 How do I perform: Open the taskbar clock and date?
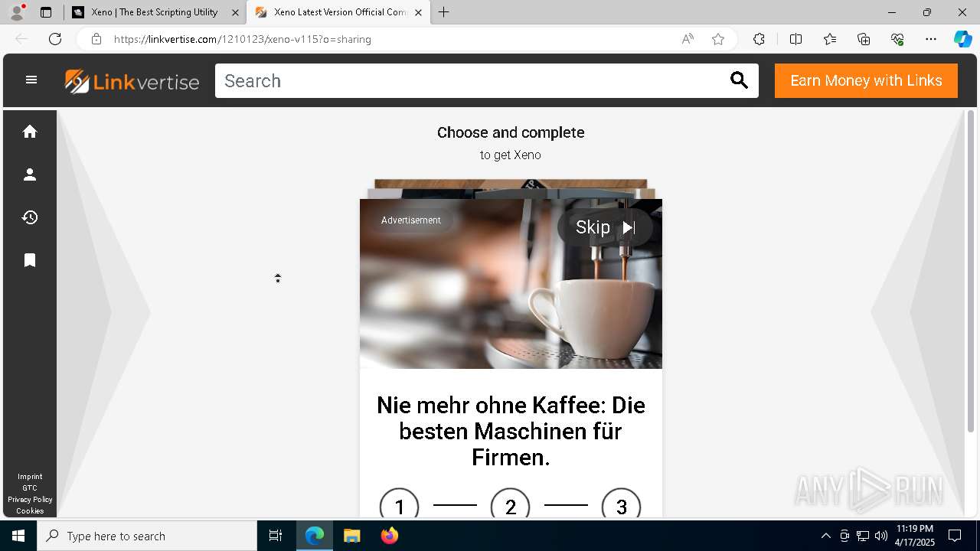click(915, 536)
